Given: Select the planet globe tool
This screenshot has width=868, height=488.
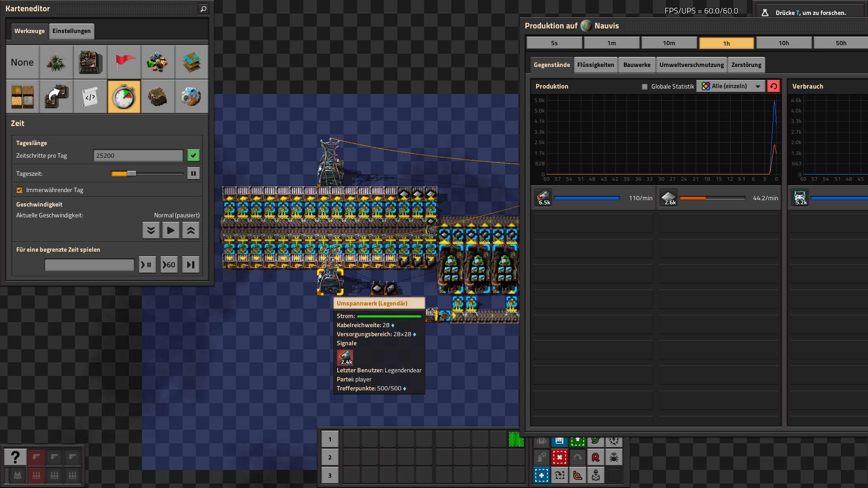Looking at the screenshot, I should click(x=192, y=97).
